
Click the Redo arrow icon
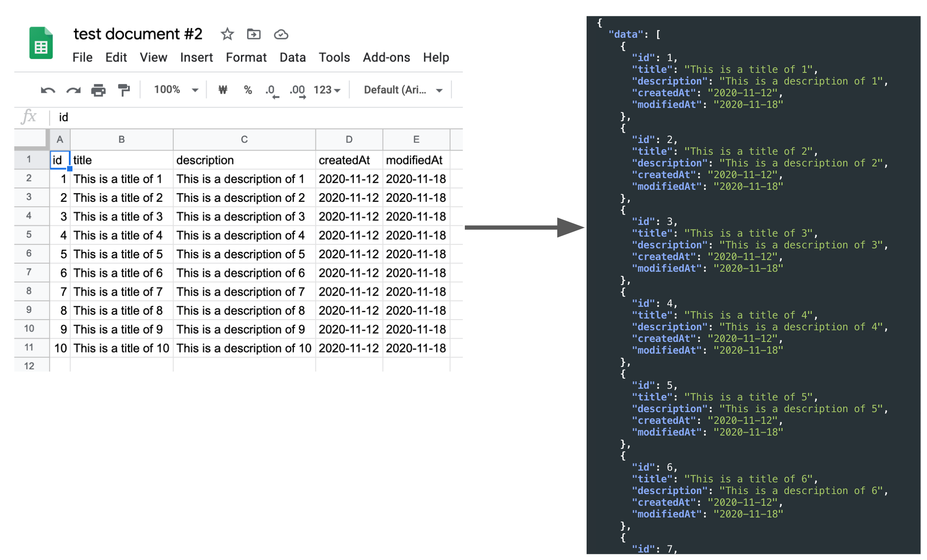pos(73,90)
